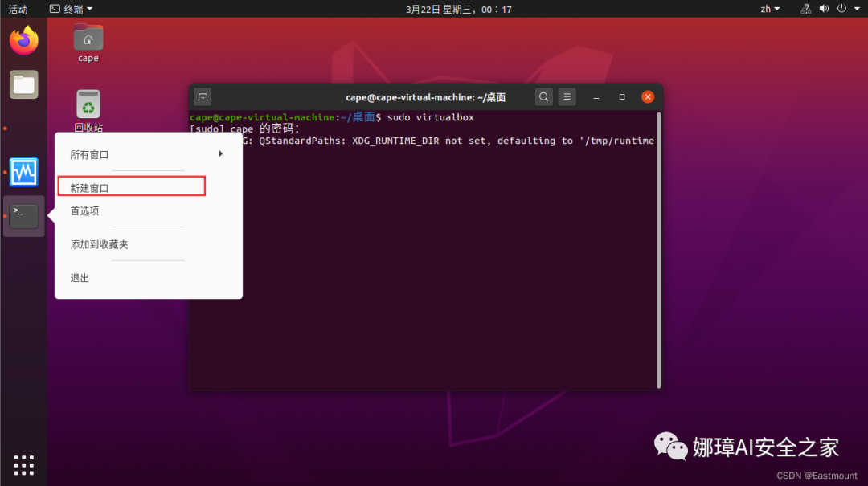
Task: Open the Files manager dock icon
Action: pos(24,84)
